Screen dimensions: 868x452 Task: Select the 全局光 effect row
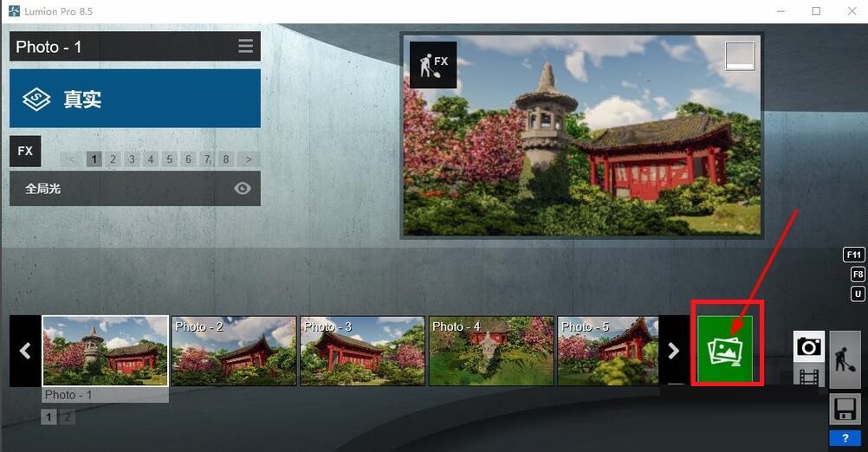[135, 189]
